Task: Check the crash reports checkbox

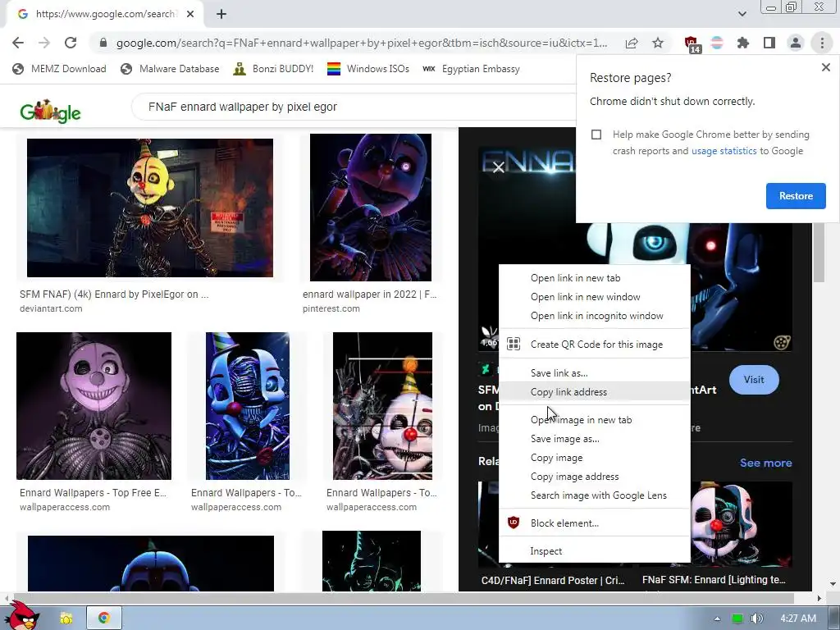Action: [596, 135]
